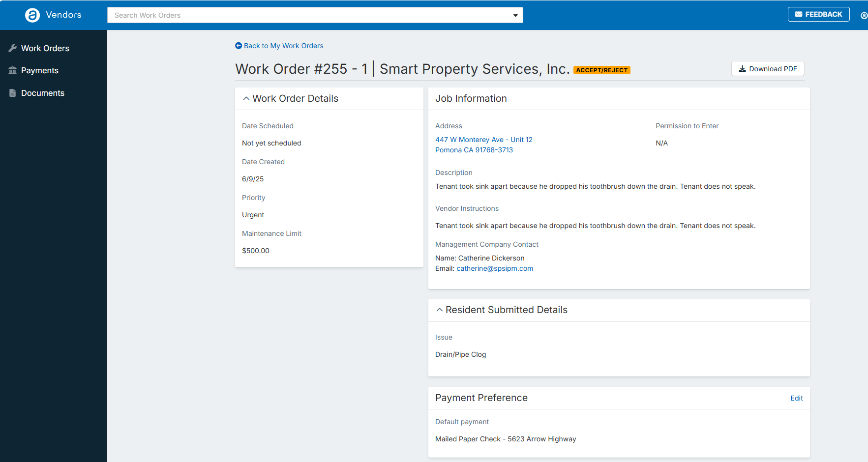Click the download icon in Download PDF
This screenshot has height=462, width=868.
pos(743,69)
